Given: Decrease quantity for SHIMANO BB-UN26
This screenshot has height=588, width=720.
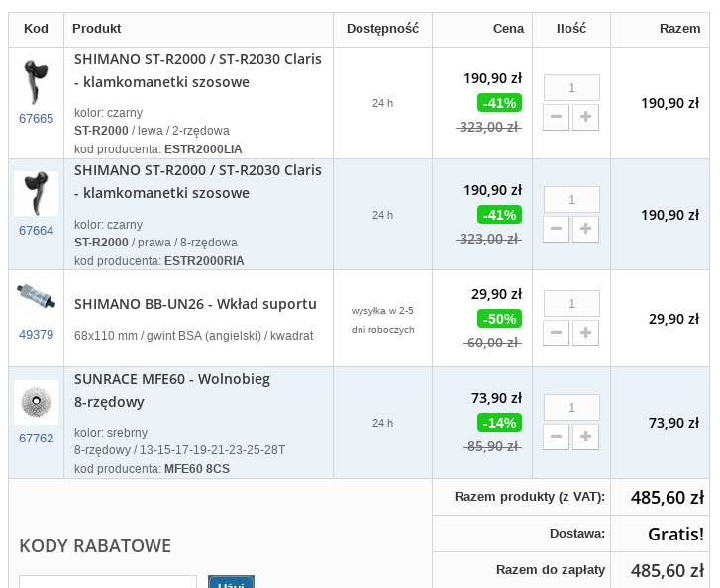Looking at the screenshot, I should [556, 333].
